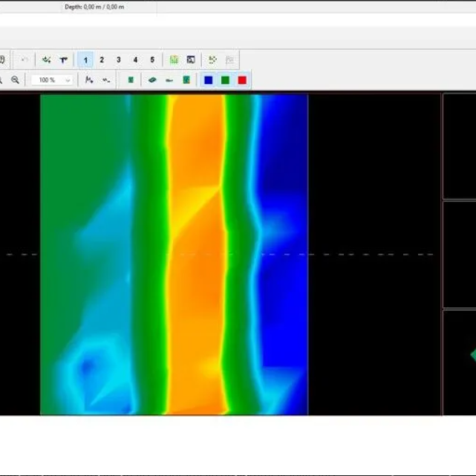Click the undo arrow icon
The image size is (476, 476).
coord(25,59)
